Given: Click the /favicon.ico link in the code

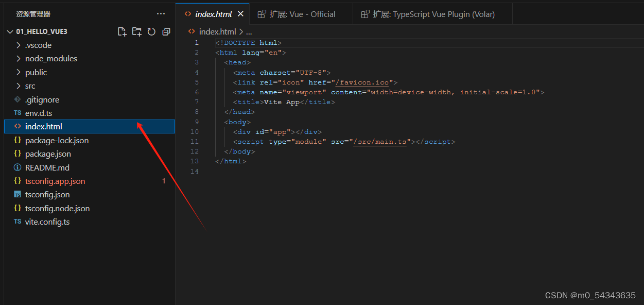Looking at the screenshot, I should pyautogui.click(x=362, y=82).
